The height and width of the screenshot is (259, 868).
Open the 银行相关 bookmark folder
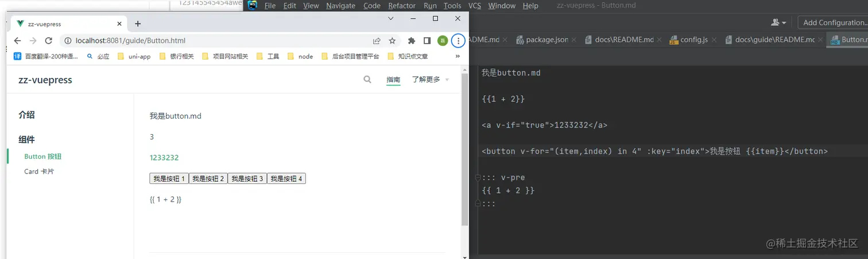click(176, 56)
